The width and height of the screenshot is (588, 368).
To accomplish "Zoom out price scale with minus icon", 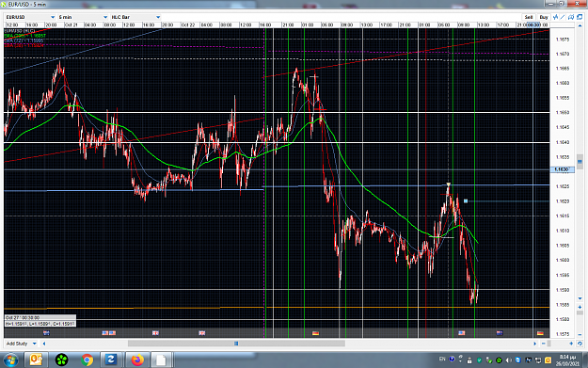I will 580,335.
